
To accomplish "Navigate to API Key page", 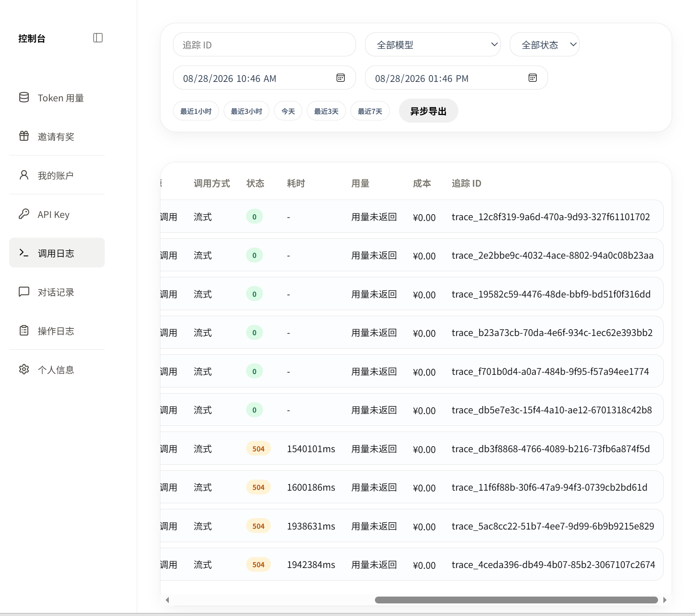I will pyautogui.click(x=57, y=214).
